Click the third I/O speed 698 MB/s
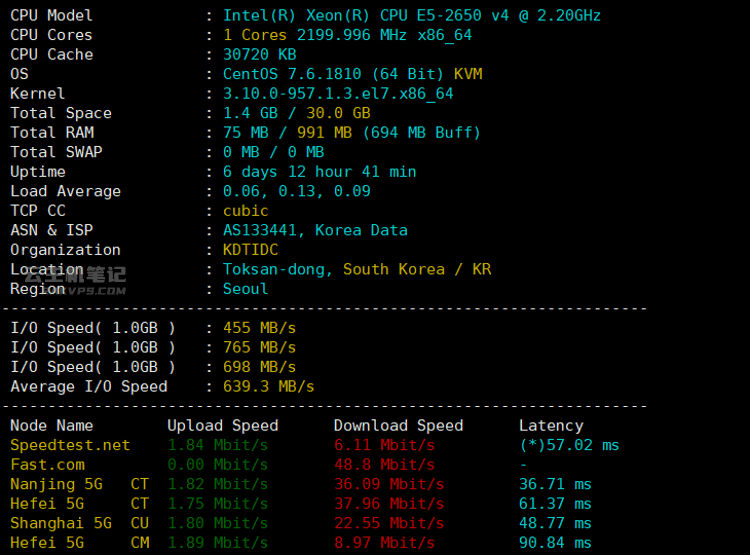 pos(260,367)
